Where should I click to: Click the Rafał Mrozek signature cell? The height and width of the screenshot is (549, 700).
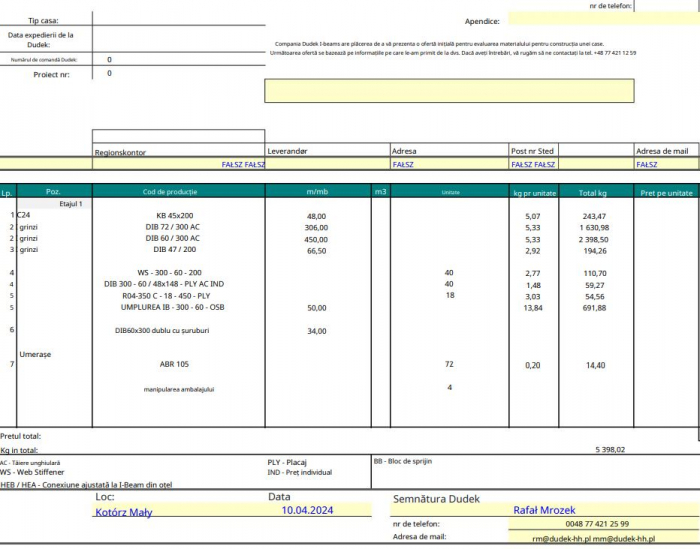[x=543, y=510]
